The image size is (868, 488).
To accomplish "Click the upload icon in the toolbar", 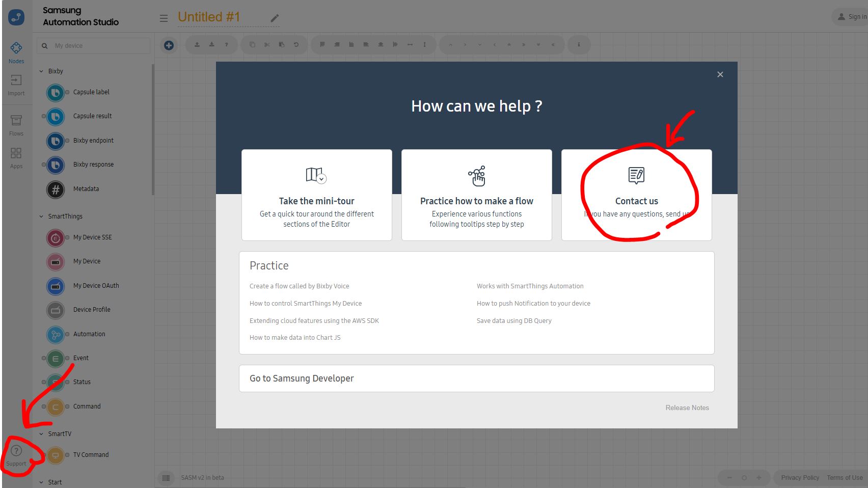I will (197, 45).
